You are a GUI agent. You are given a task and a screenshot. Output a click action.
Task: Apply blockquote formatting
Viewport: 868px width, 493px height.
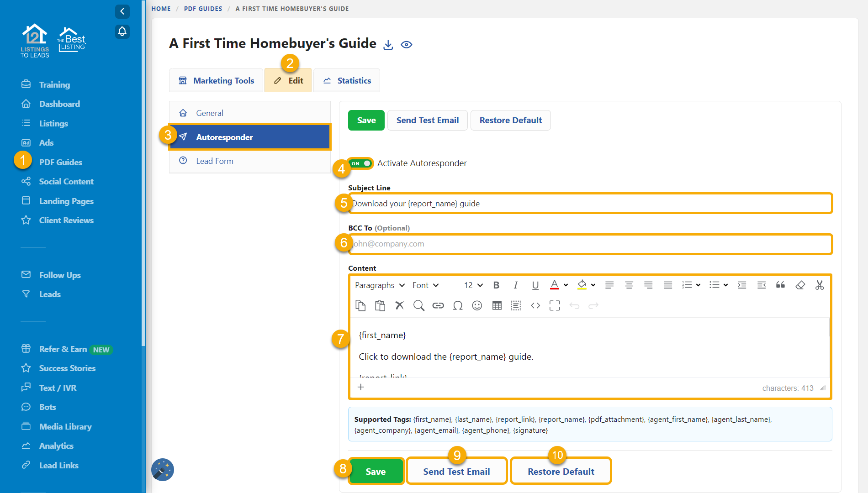(x=780, y=285)
